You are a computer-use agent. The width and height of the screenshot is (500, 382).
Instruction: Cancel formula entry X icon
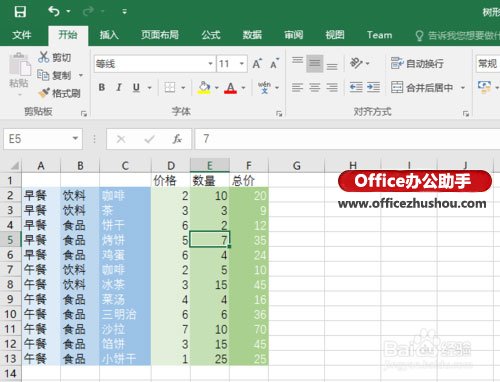[x=121, y=139]
